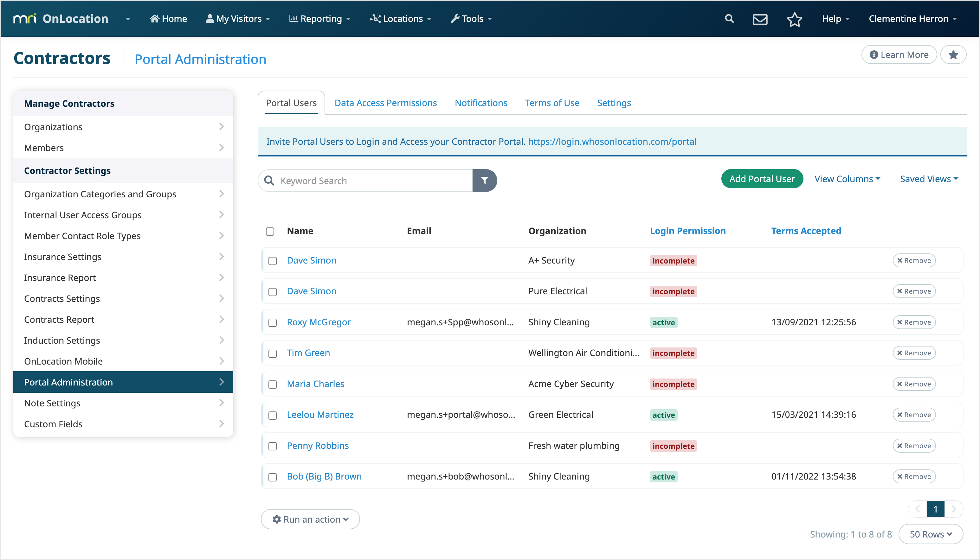
Task: Click the filter funnel icon
Action: click(484, 181)
